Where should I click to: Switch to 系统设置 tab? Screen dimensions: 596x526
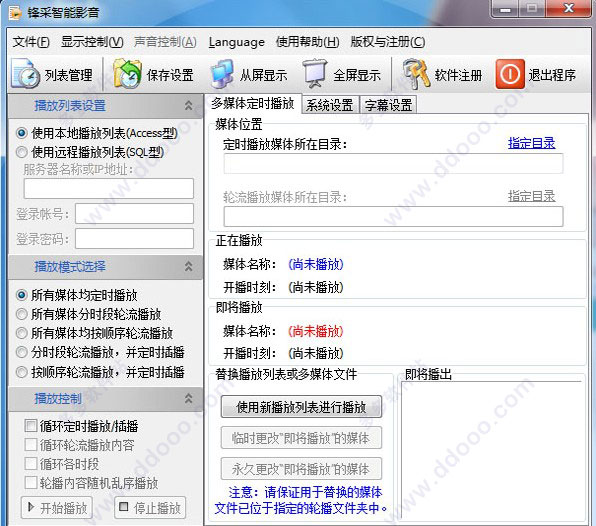click(330, 105)
